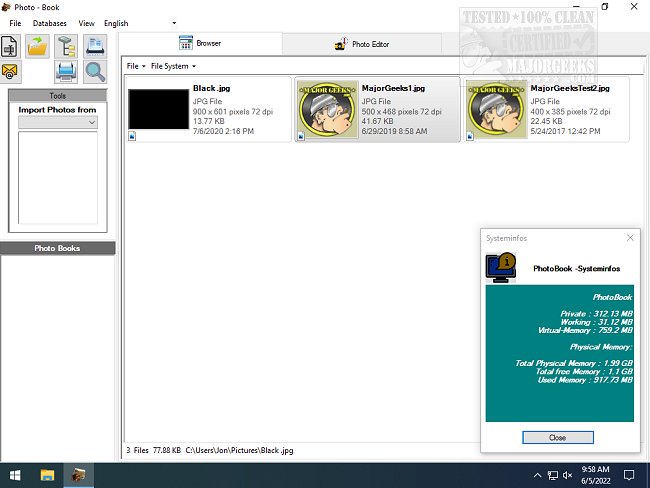Switch to the Photo Editor tab
Image resolution: width=650 pixels, height=488 pixels.
pos(362,44)
